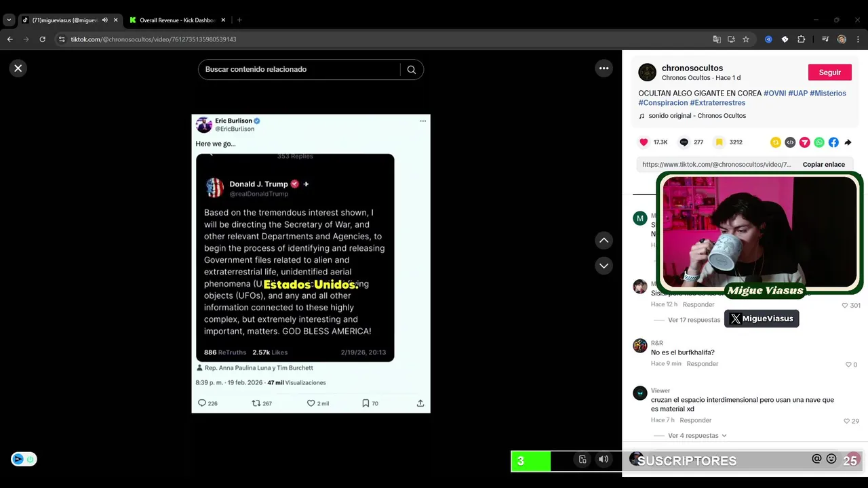
Task: View site information icon in address bar
Action: 62,39
